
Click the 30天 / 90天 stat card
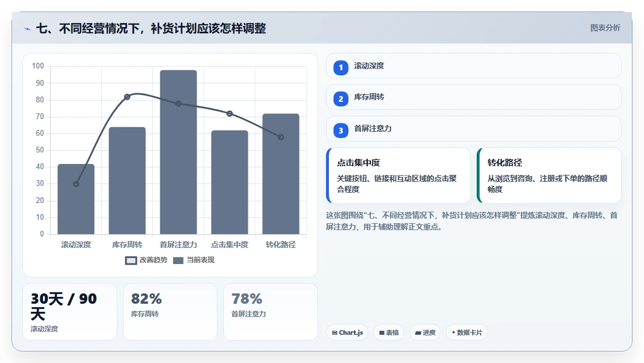pyautogui.click(x=70, y=312)
